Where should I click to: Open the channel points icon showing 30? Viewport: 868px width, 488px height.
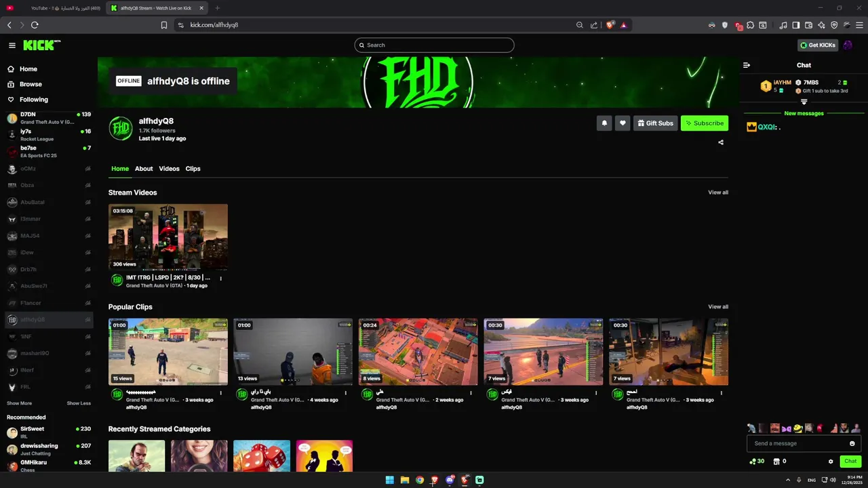(x=757, y=462)
